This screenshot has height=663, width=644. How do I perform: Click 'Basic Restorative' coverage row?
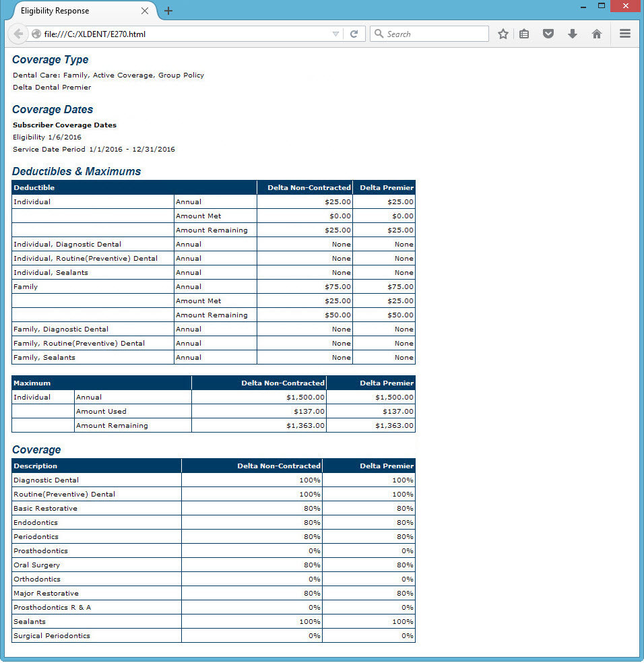(214, 508)
